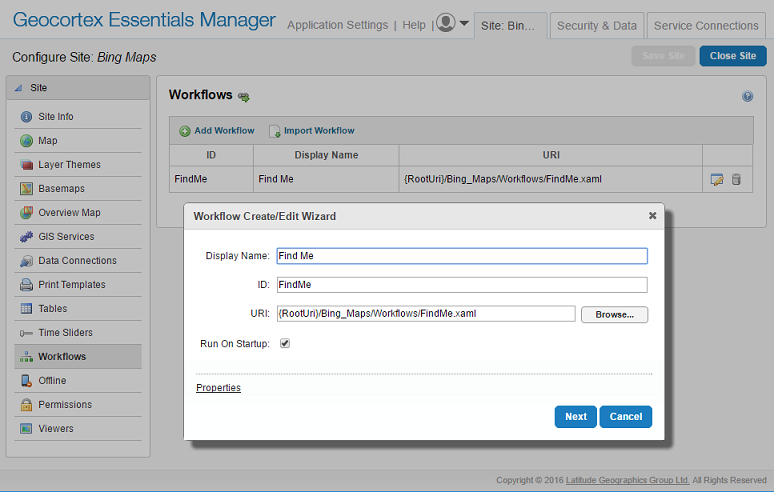Click the Tables grid icon
Screen dimensions: 774x492
[x=26, y=309]
